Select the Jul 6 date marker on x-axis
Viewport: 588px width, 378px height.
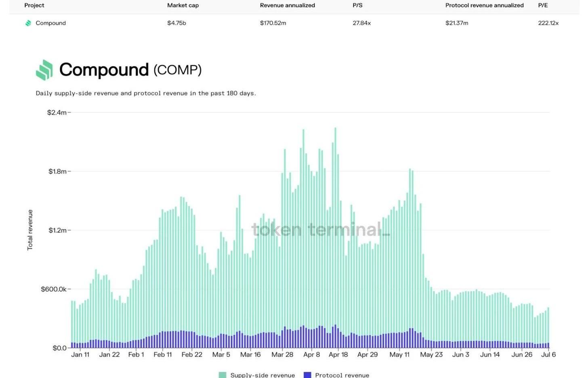point(548,355)
